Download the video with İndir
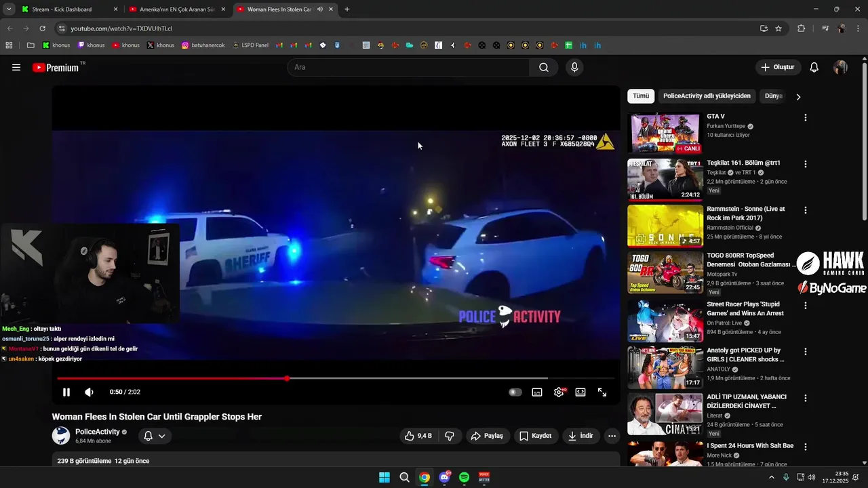This screenshot has height=488, width=868. (580, 436)
